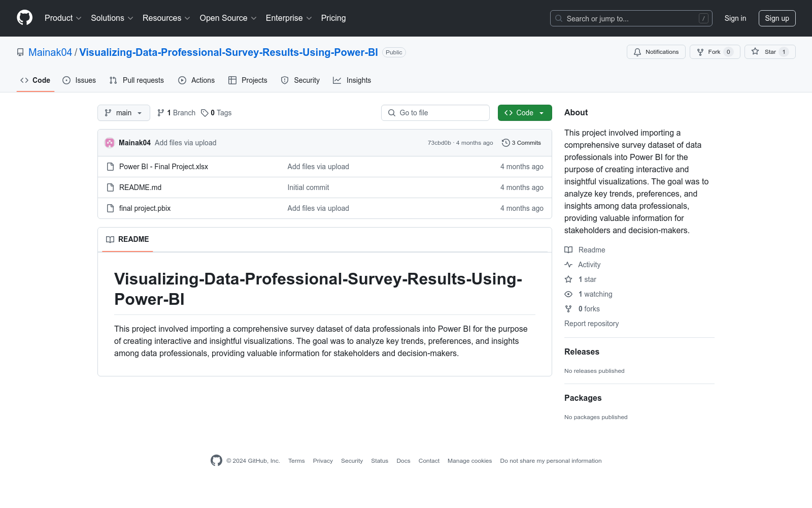The height and width of the screenshot is (508, 812).
Task: View the 3 Commits history
Action: click(521, 143)
